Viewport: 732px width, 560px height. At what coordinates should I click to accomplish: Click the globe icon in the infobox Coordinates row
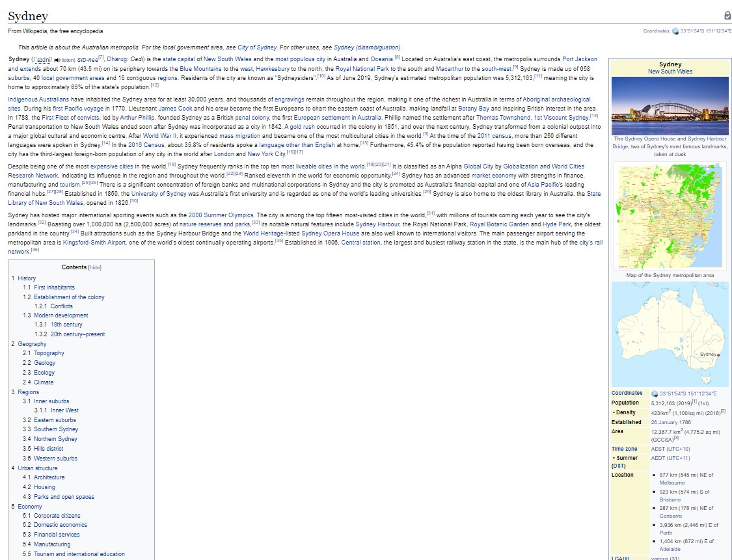656,393
